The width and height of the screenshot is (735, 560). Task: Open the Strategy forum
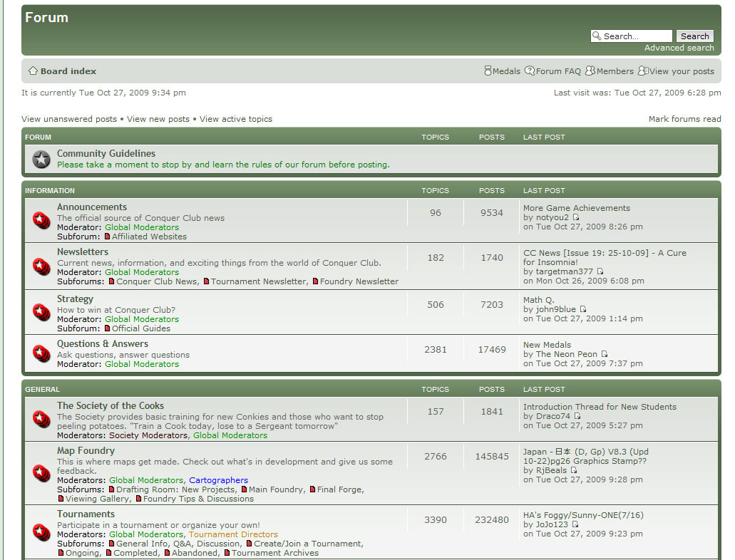click(x=75, y=299)
